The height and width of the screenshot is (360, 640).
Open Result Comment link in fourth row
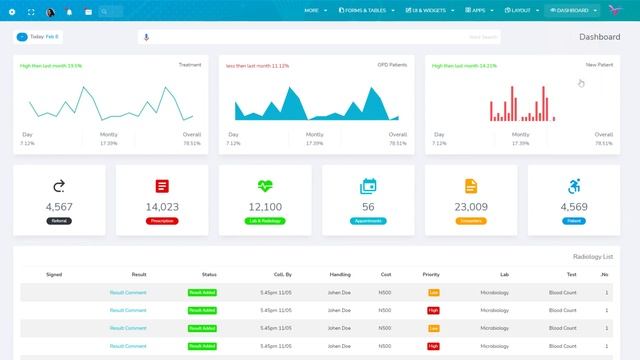pyautogui.click(x=128, y=346)
